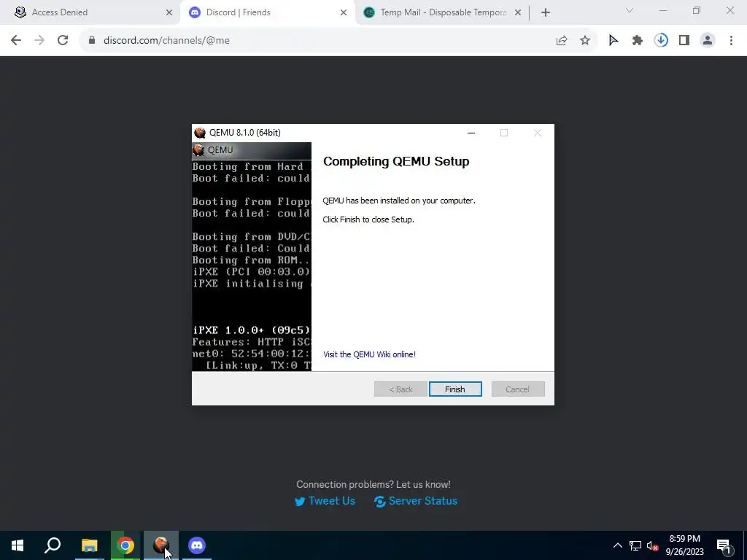Open File Explorer from the taskbar
This screenshot has width=747, height=560.
coord(89,545)
